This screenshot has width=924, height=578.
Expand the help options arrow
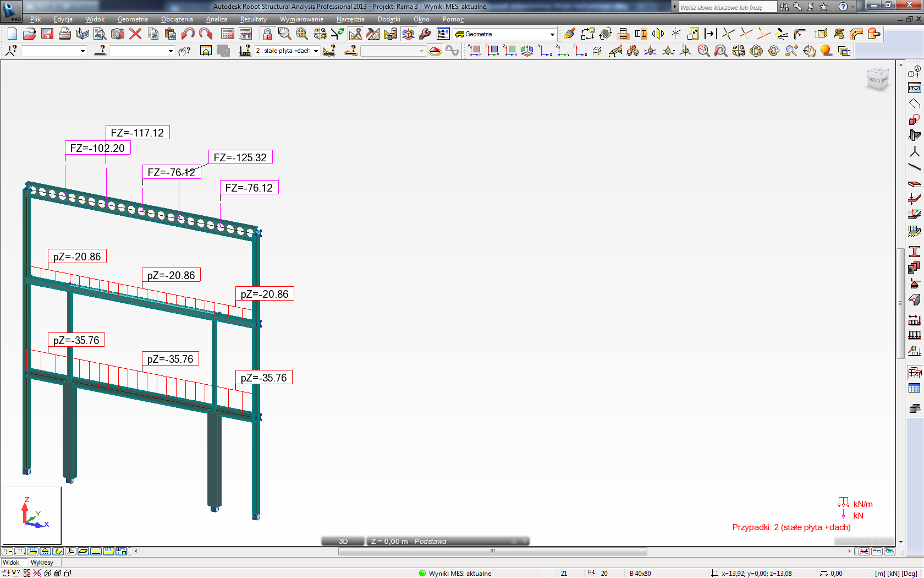pyautogui.click(x=853, y=7)
